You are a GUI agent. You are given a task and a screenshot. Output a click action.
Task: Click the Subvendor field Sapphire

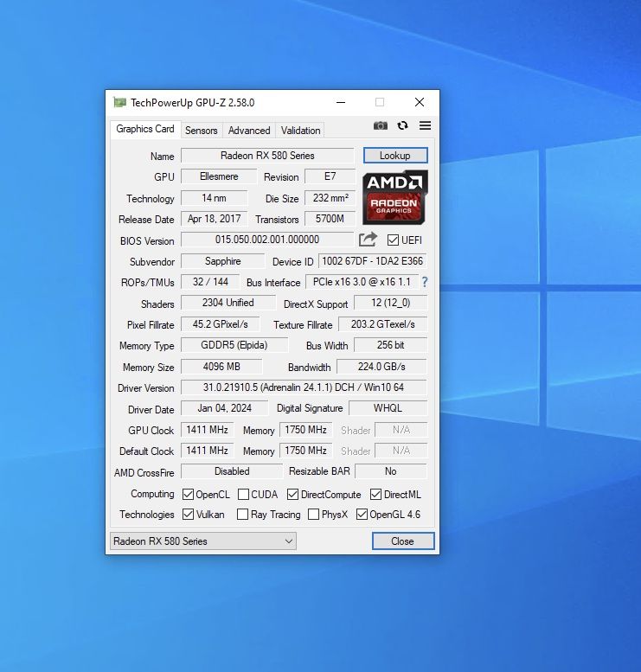tap(223, 261)
